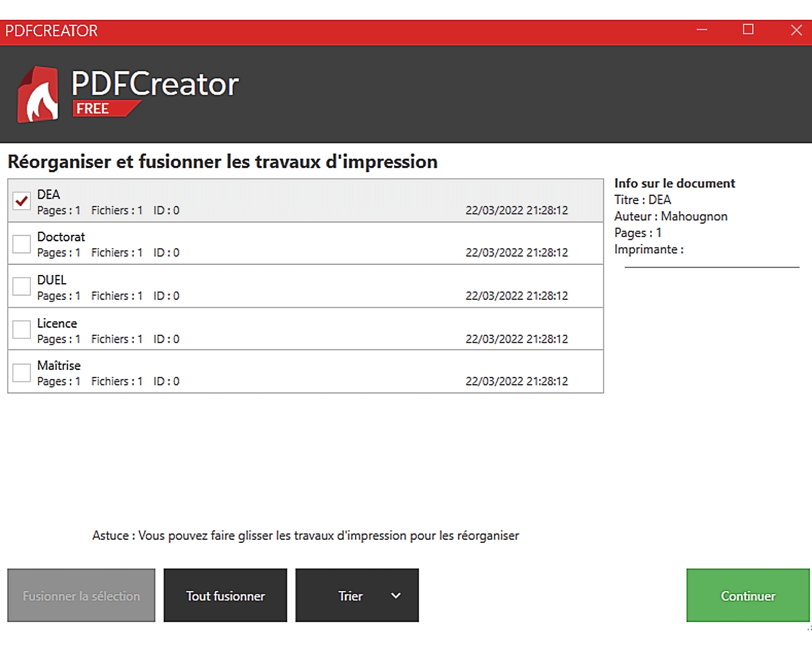Select the Maîtrise job title text

click(59, 366)
